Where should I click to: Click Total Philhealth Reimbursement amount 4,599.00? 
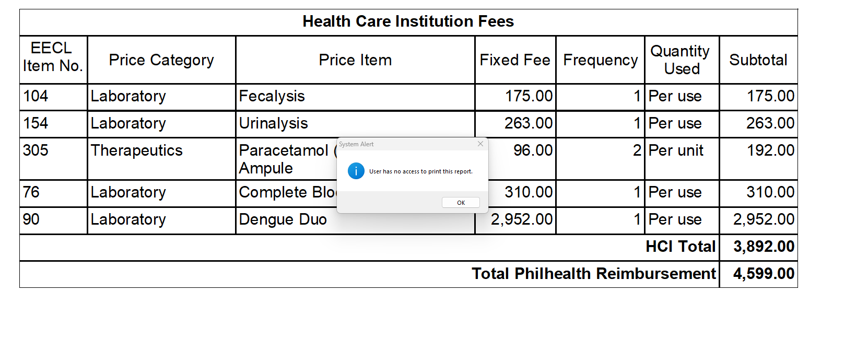(764, 274)
